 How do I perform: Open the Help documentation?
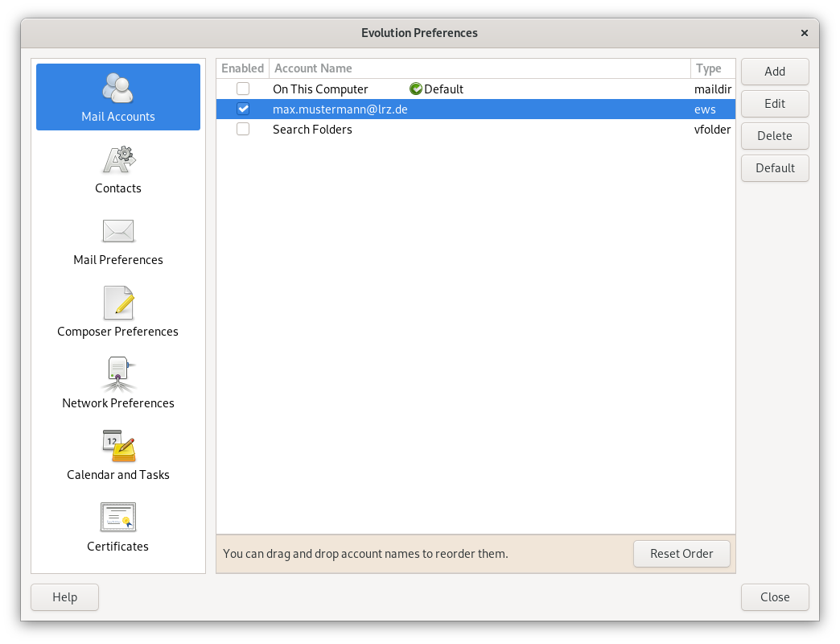click(x=64, y=597)
